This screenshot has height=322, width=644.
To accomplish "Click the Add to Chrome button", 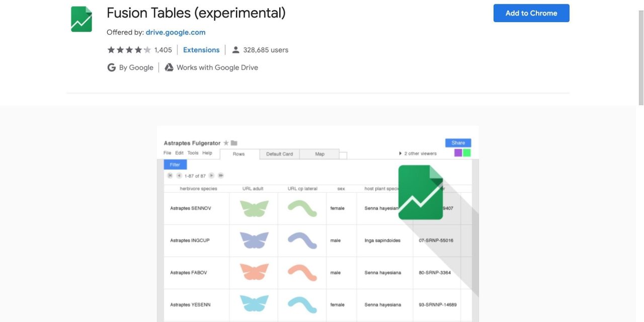I will tap(531, 13).
